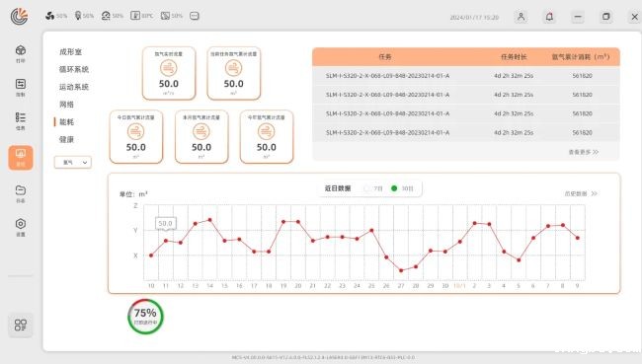
Task: Select the 成形室 menu item
Action: [x=70, y=52]
